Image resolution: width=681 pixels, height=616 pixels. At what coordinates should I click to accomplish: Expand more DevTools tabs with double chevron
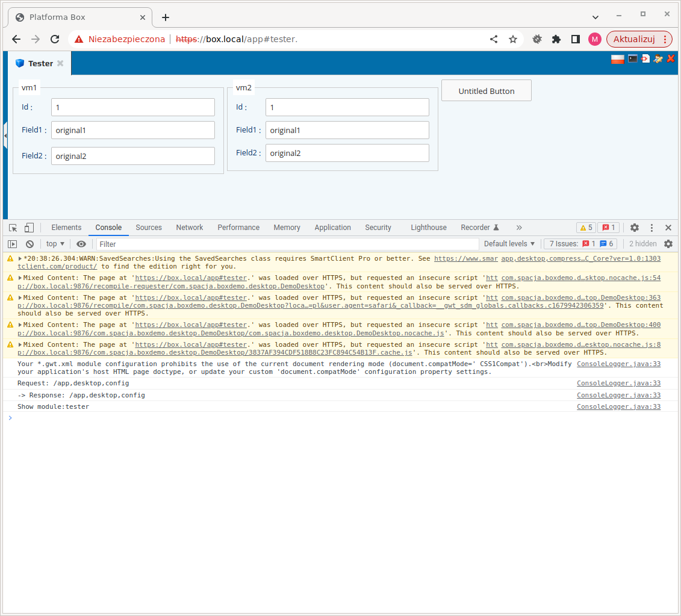point(519,228)
